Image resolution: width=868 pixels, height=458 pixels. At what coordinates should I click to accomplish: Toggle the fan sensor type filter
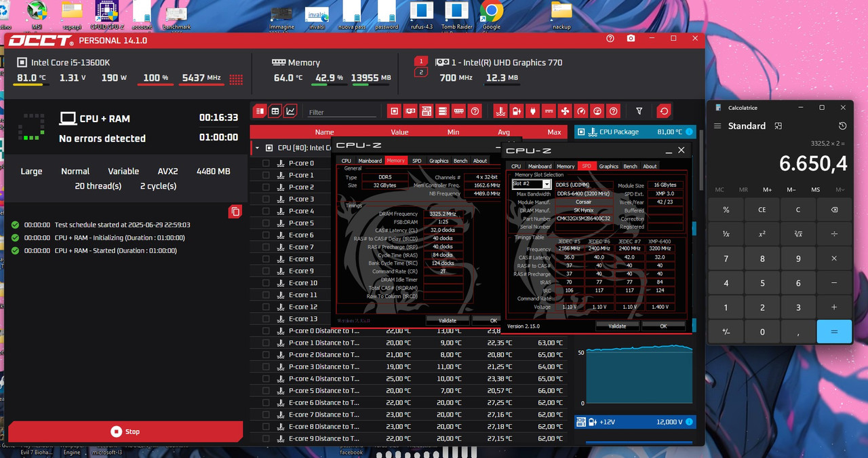tap(566, 111)
